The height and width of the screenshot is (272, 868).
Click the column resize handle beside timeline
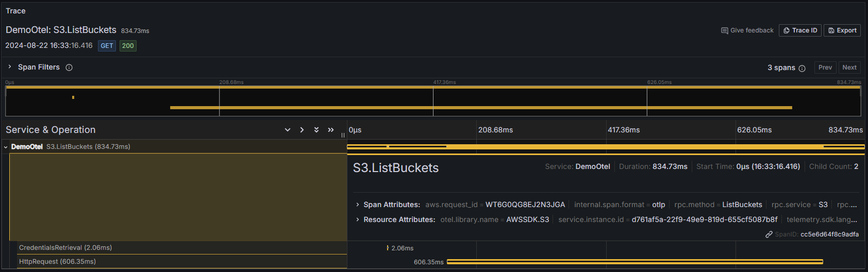click(x=343, y=135)
